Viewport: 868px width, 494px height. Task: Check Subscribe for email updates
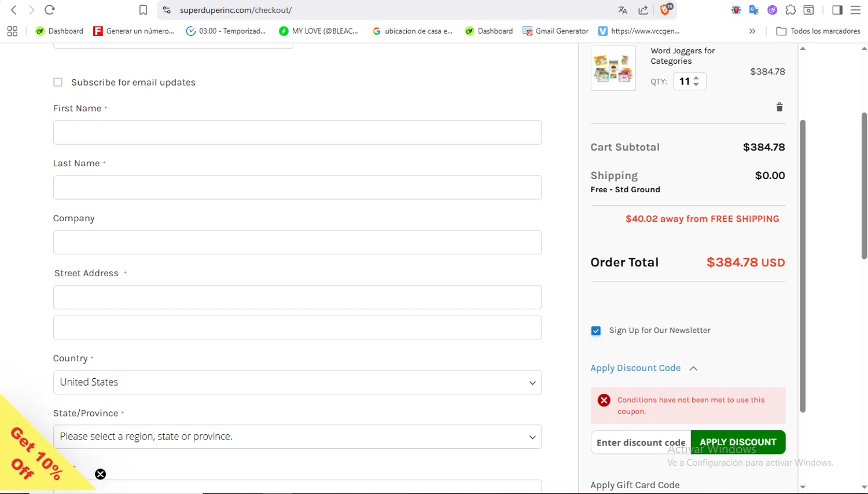(x=58, y=82)
